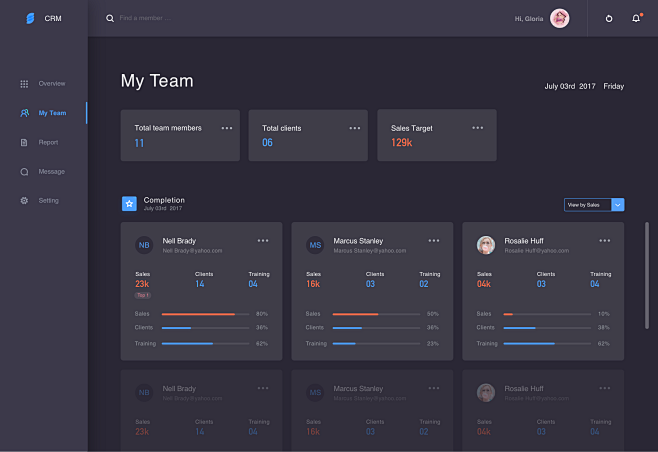Click the first Nell Brady card's 23k sales value
The width and height of the screenshot is (658, 452).
pyautogui.click(x=142, y=284)
